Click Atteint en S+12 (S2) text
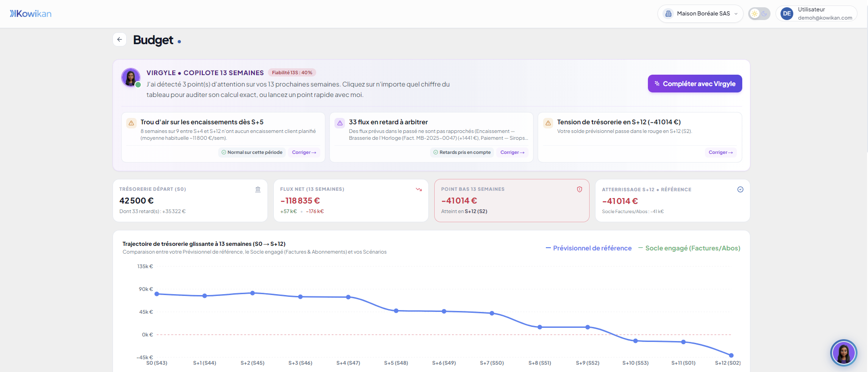The width and height of the screenshot is (868, 372). click(464, 211)
